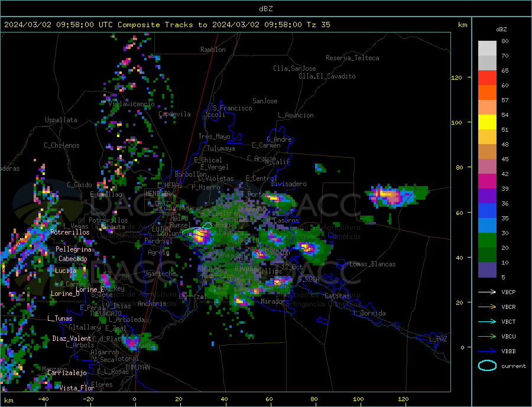Click the orange VBCR arrow in legend

pos(487,307)
